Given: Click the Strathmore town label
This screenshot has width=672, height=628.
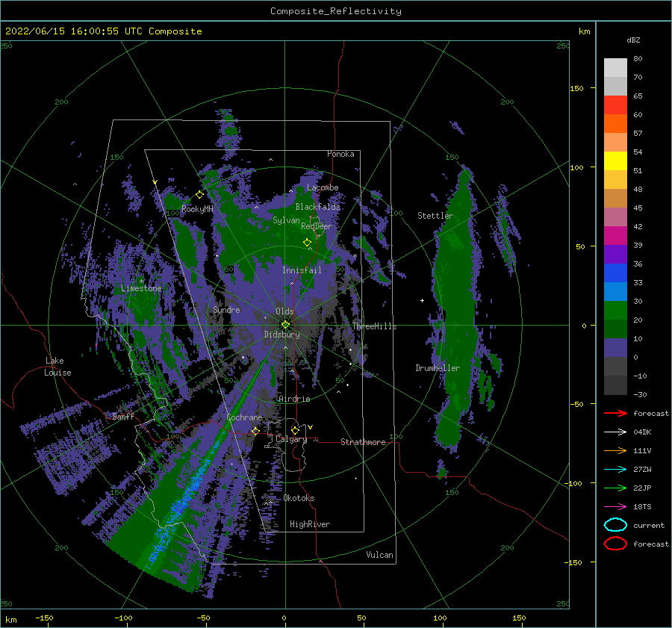Looking at the screenshot, I should click(363, 442).
